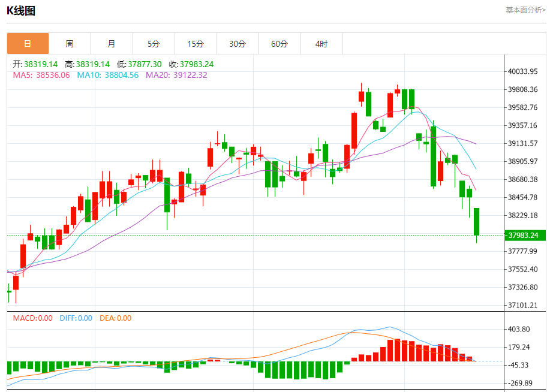Image resolution: width=550 pixels, height=392 pixels.
Task: Click the 37101.21 price axis label
Action: [x=522, y=305]
